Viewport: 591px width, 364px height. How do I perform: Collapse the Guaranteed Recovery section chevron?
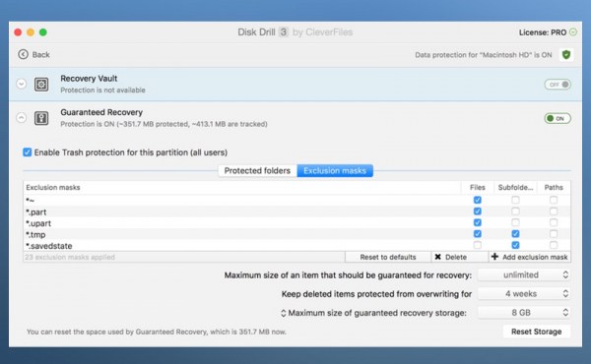click(x=22, y=118)
